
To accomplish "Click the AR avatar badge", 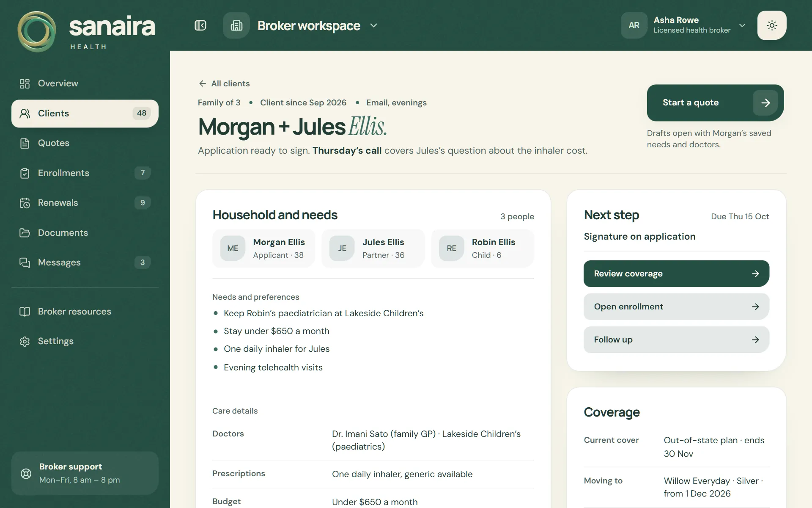I will click(x=634, y=25).
